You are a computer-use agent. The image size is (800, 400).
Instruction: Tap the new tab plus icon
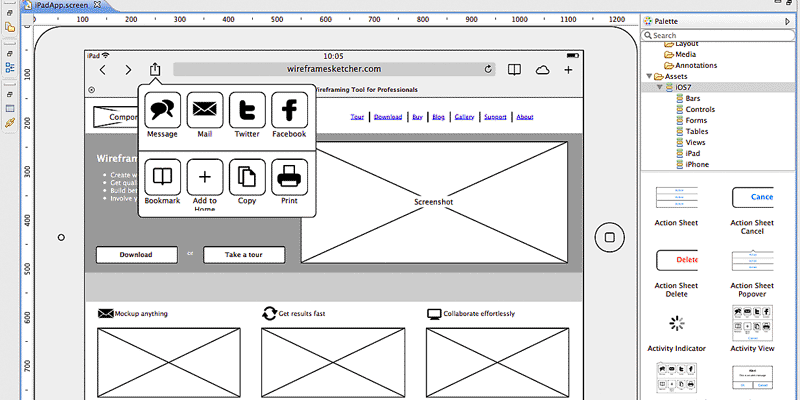(568, 70)
